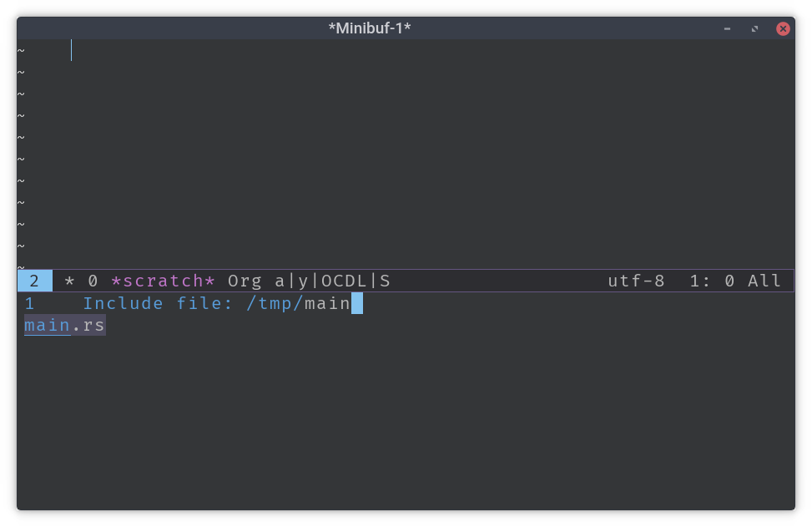Image resolution: width=812 pixels, height=527 pixels.
Task: Toggle the "y" minor-mode lighter
Action: pos(302,281)
